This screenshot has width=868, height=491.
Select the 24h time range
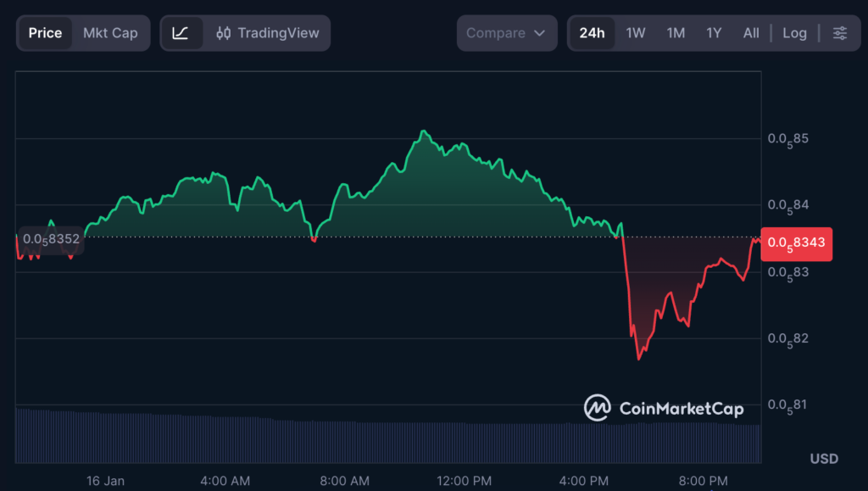[592, 33]
